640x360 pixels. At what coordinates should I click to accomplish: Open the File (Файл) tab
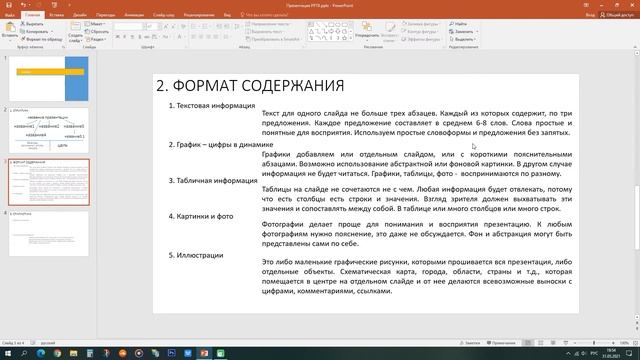[x=10, y=15]
